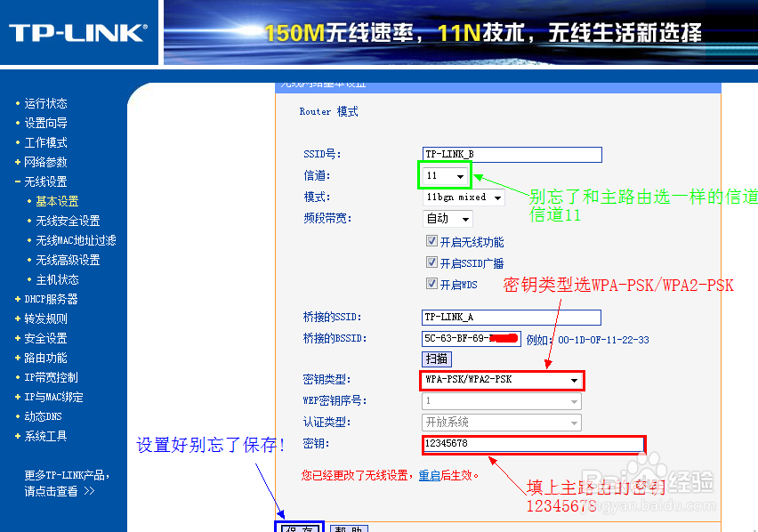Screen dimensions: 758x532
Task: Toggle 开启WDS checkbox
Action: pyautogui.click(x=431, y=284)
